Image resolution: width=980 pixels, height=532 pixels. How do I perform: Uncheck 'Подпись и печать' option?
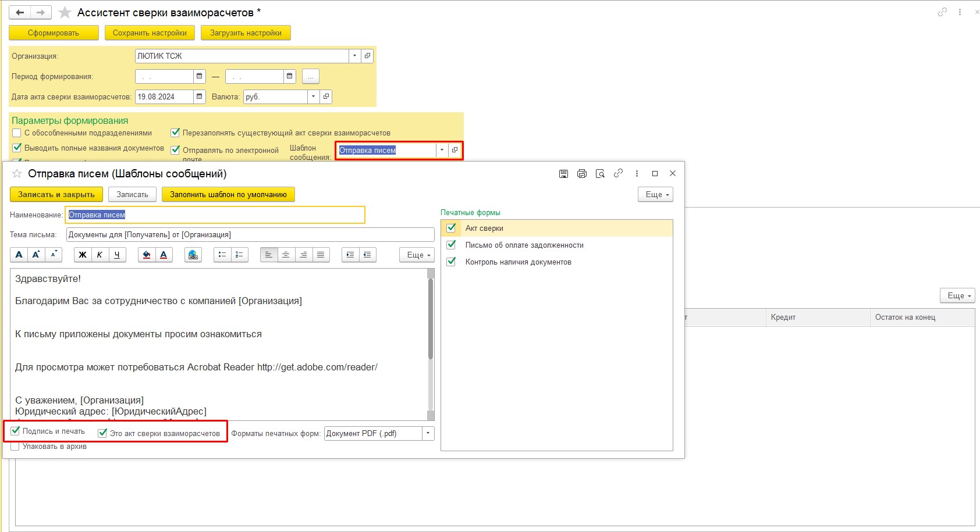(16, 431)
